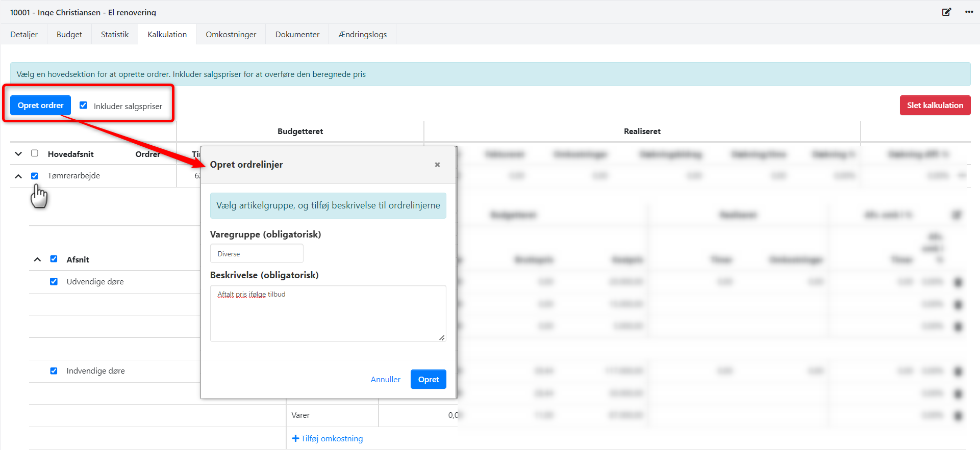Image resolution: width=980 pixels, height=450 pixels.
Task: Open the three-dot more options menu
Action: coord(969,12)
